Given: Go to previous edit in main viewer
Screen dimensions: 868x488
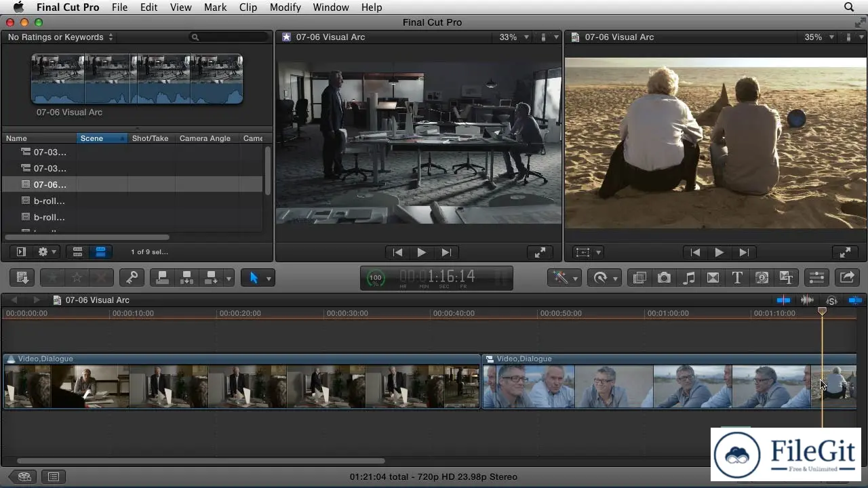Looking at the screenshot, I should tap(695, 252).
